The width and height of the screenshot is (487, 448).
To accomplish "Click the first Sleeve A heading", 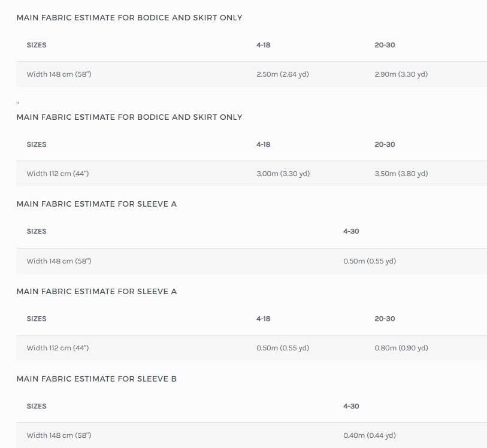I will point(96,204).
